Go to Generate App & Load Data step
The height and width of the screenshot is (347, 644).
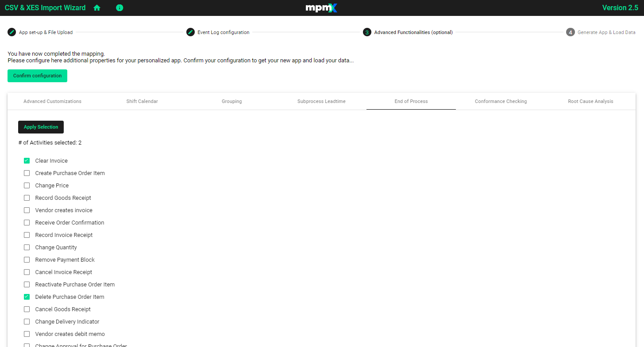tap(606, 32)
